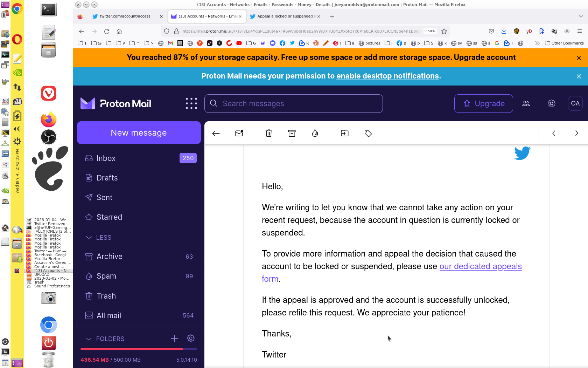Open the pictures bookmark folder

point(369,43)
